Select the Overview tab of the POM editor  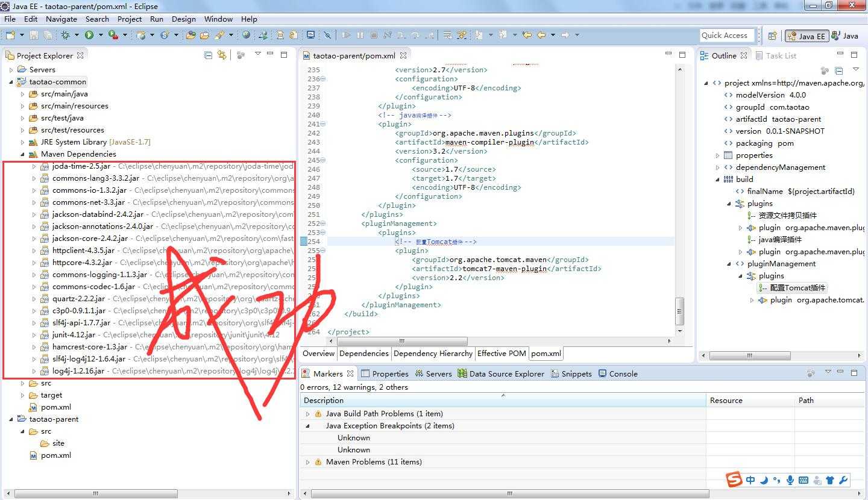(x=318, y=354)
